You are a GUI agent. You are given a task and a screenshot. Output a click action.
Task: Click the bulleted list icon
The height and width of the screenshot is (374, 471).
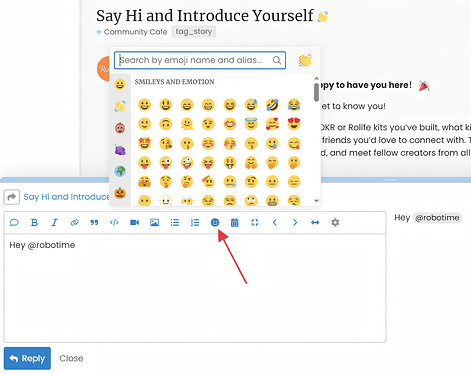click(x=175, y=222)
